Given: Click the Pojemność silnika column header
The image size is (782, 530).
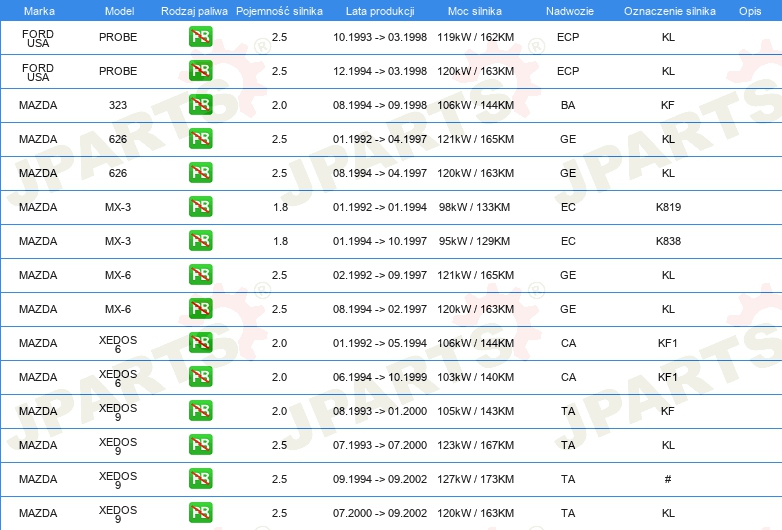Looking at the screenshot, I should [279, 11].
